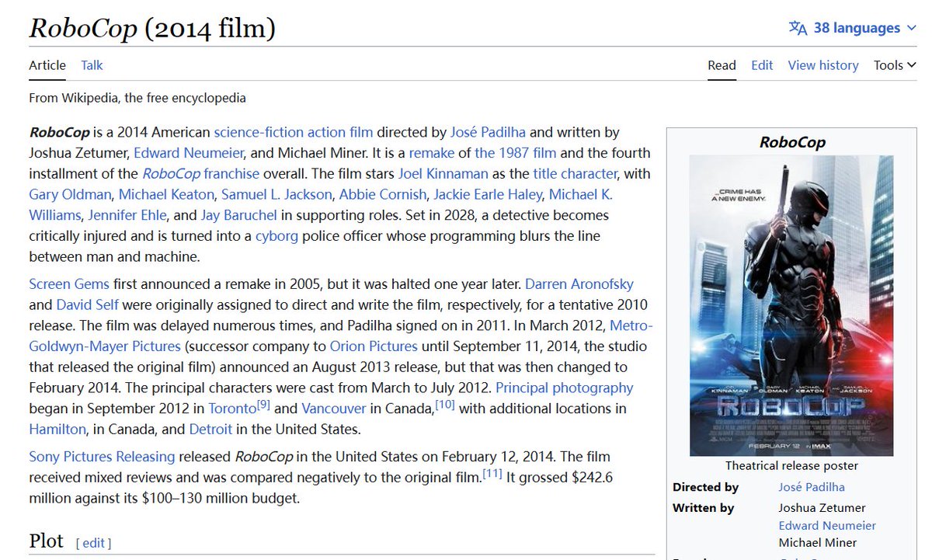This screenshot has width=932, height=560.
Task: Open the 1987 film link
Action: click(516, 152)
